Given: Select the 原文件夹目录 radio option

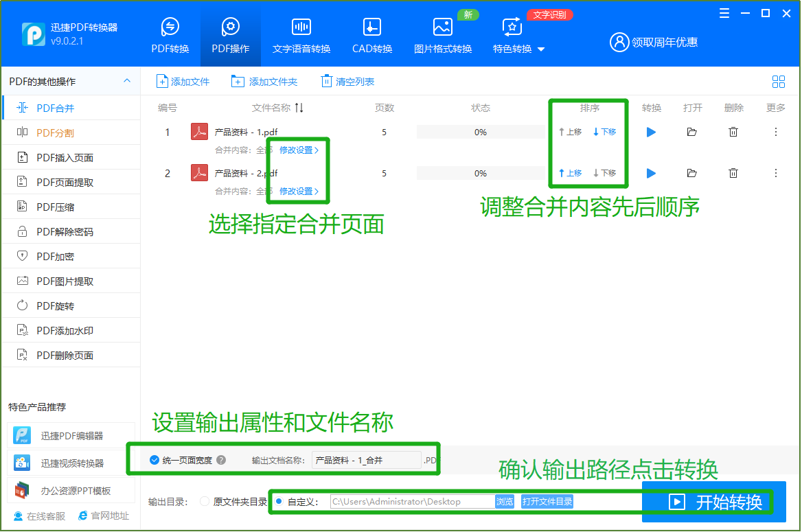Looking at the screenshot, I should click(205, 502).
